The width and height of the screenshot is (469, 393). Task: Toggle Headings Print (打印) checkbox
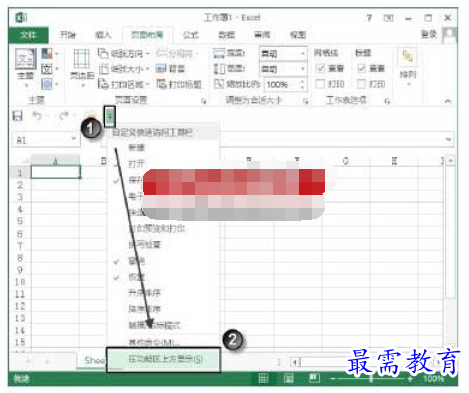(x=361, y=84)
